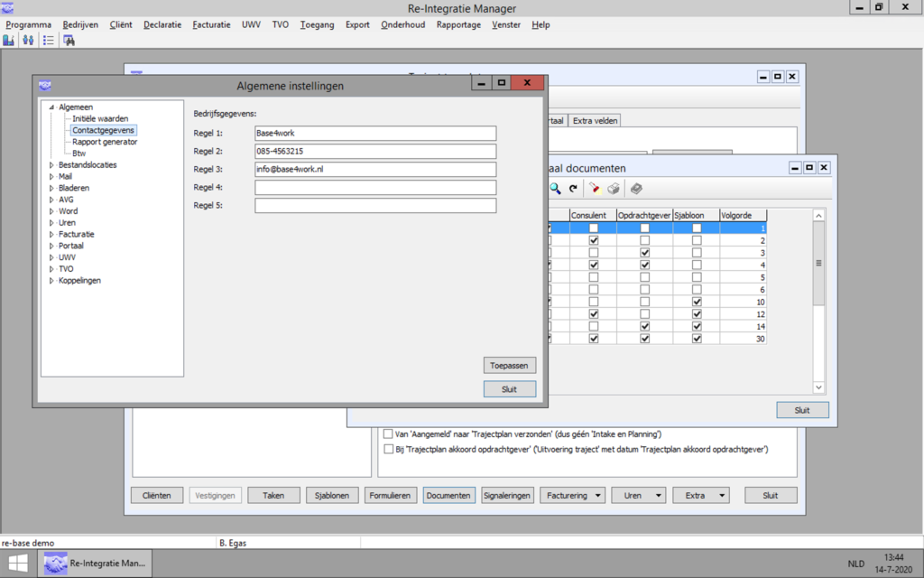Select Initiële waarden in the settings tree
Image resolution: width=924 pixels, height=578 pixels.
point(100,118)
